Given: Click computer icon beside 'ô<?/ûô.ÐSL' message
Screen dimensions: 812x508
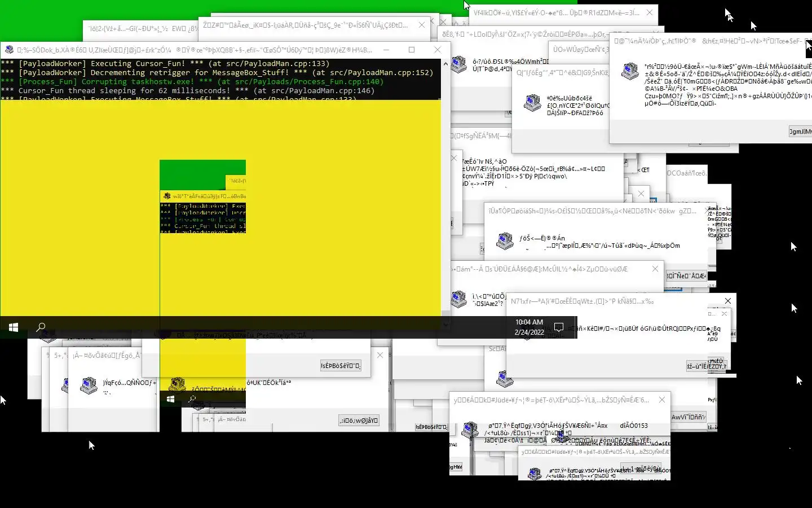Looking at the screenshot, I should 459,64.
